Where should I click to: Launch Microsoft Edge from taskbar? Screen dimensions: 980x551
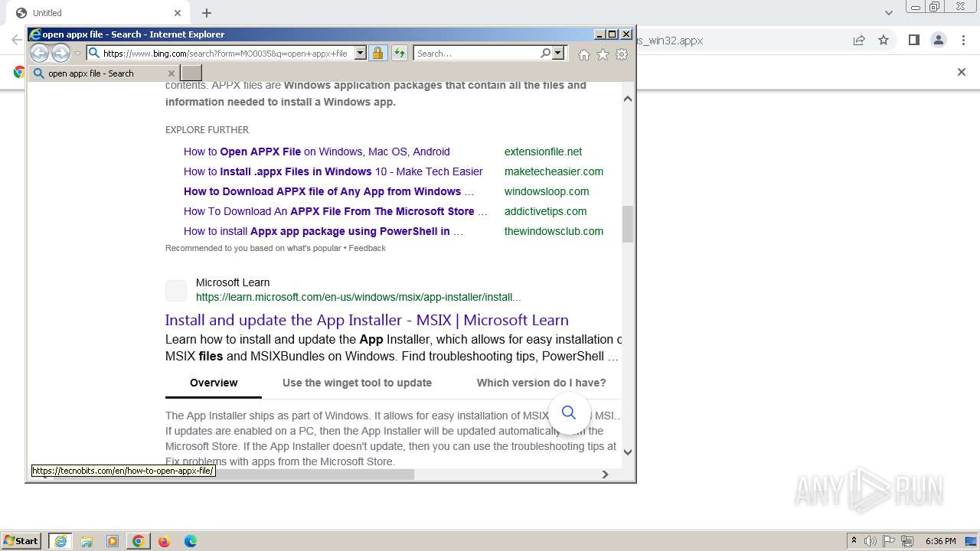(191, 541)
